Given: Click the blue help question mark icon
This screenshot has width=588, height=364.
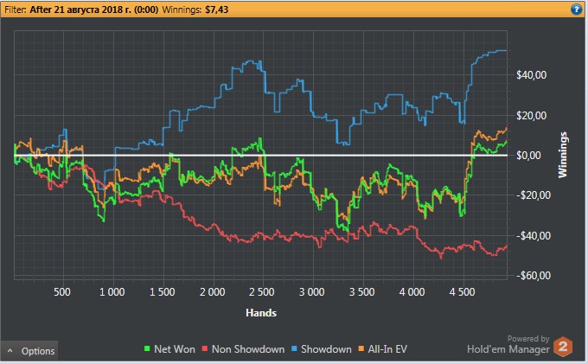Looking at the screenshot, I should [576, 9].
